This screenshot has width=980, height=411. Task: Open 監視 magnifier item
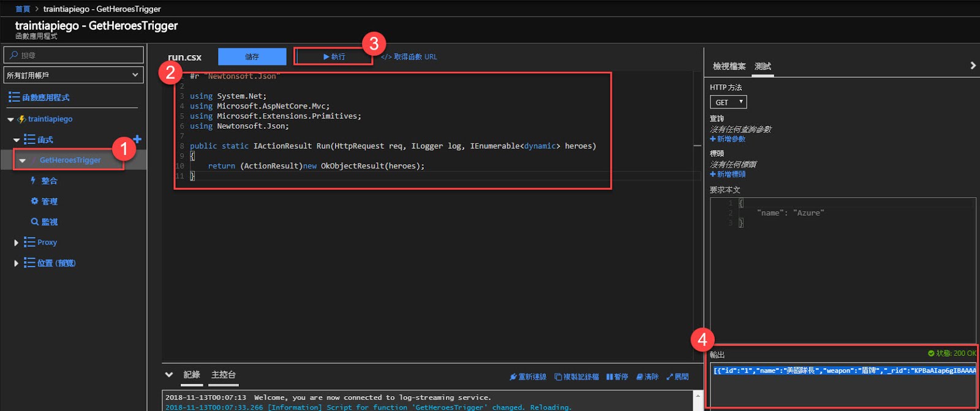tap(43, 222)
